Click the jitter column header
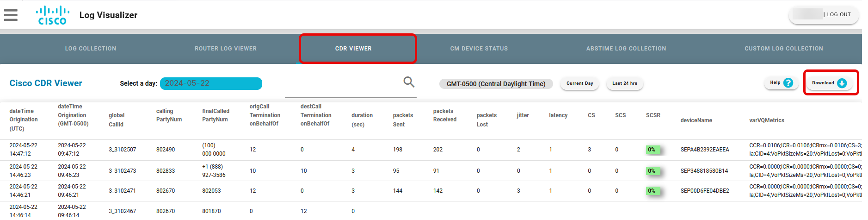 [x=523, y=115]
